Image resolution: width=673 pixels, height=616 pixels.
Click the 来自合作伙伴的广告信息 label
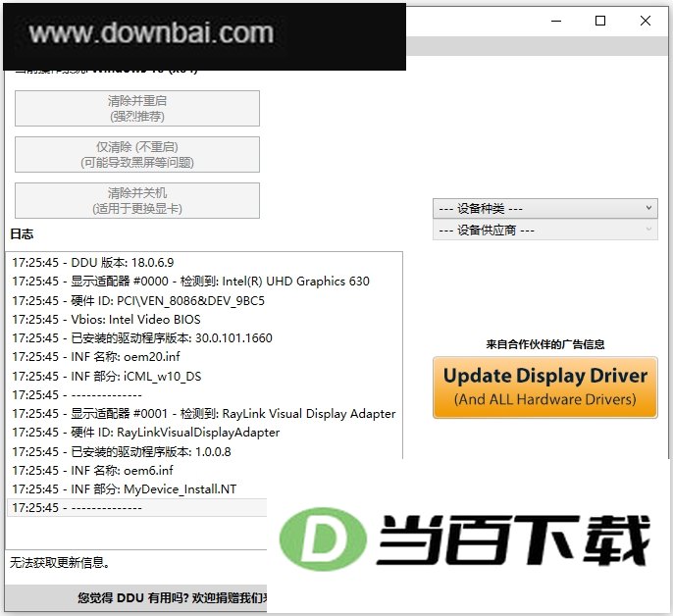(545, 344)
